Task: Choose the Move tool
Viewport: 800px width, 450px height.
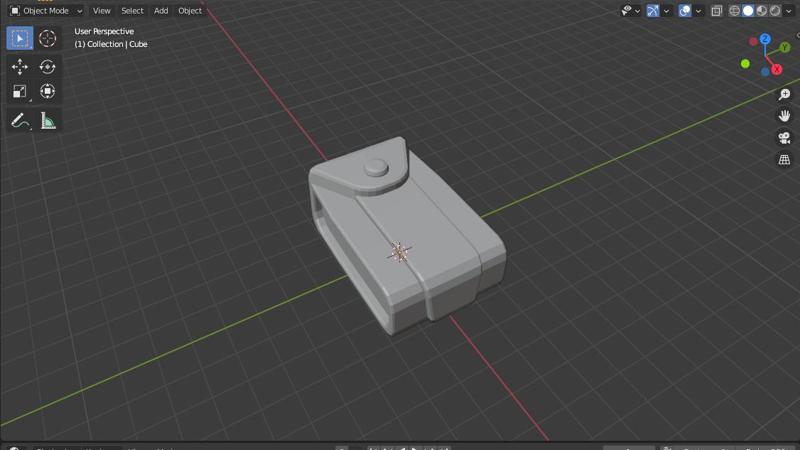Action: (20, 67)
